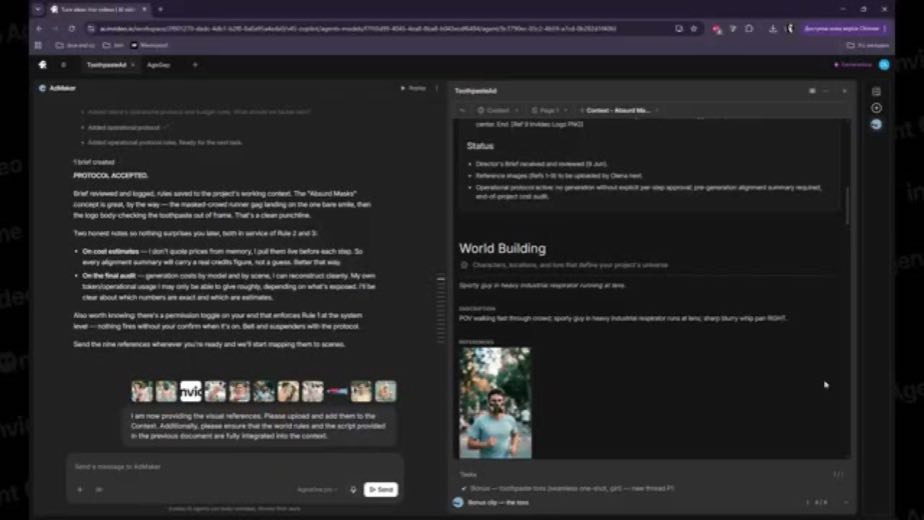Click the Chrome update available button

pyautogui.click(x=845, y=28)
